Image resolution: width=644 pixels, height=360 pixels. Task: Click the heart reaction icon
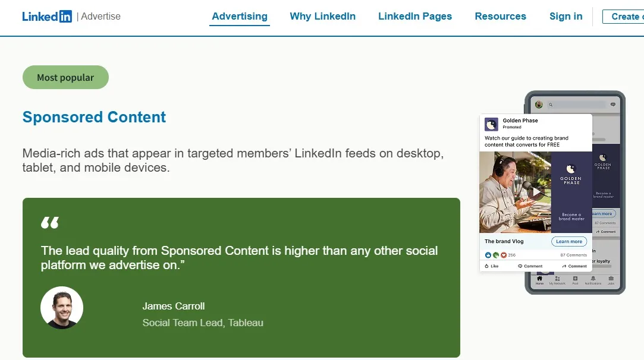(x=504, y=255)
